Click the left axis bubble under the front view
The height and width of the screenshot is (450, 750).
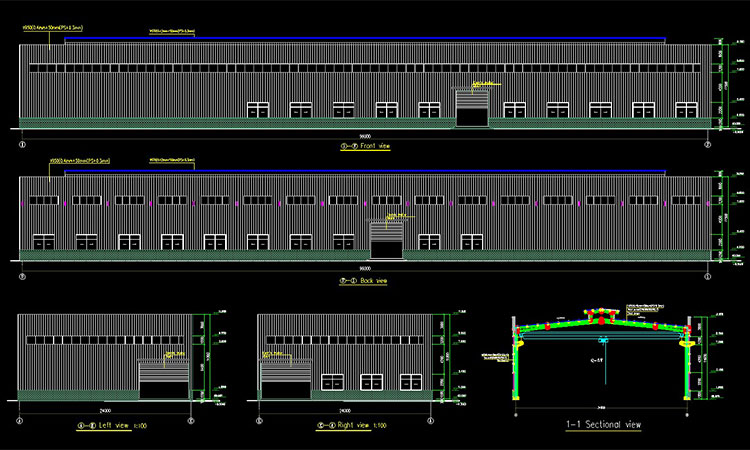point(22,144)
